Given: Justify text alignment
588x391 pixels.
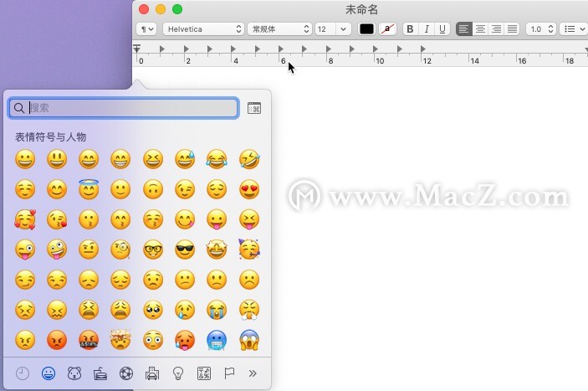Looking at the screenshot, I should 512,29.
